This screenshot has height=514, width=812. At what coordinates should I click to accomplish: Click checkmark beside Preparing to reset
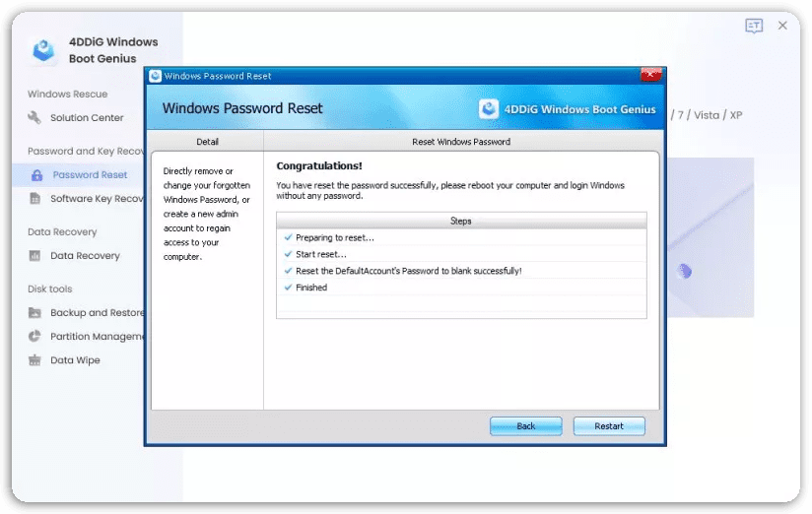(x=288, y=237)
